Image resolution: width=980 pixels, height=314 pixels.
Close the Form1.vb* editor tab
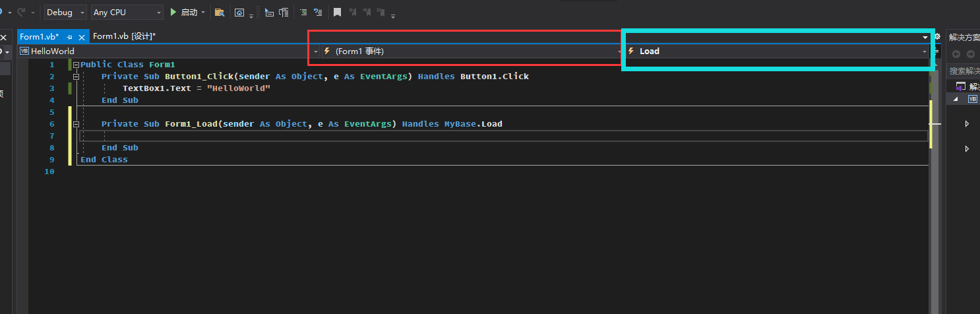coord(82,37)
